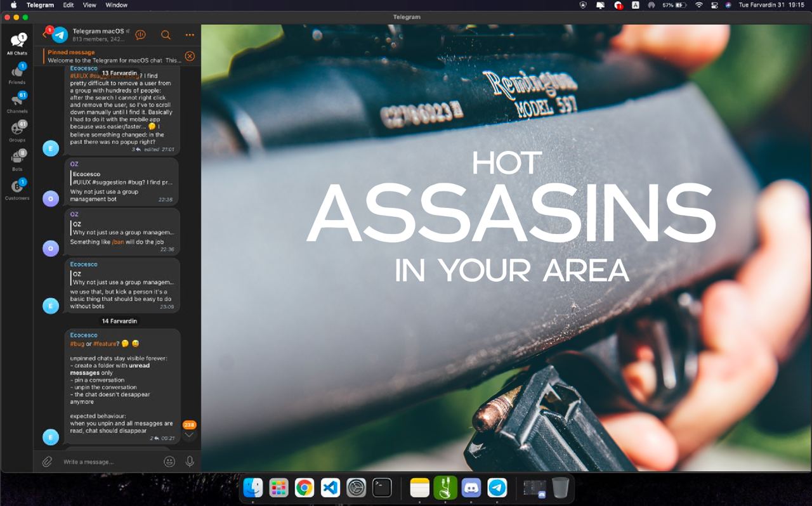Image resolution: width=812 pixels, height=506 pixels.
Task: Open the Channels chat folder
Action: pos(17,103)
